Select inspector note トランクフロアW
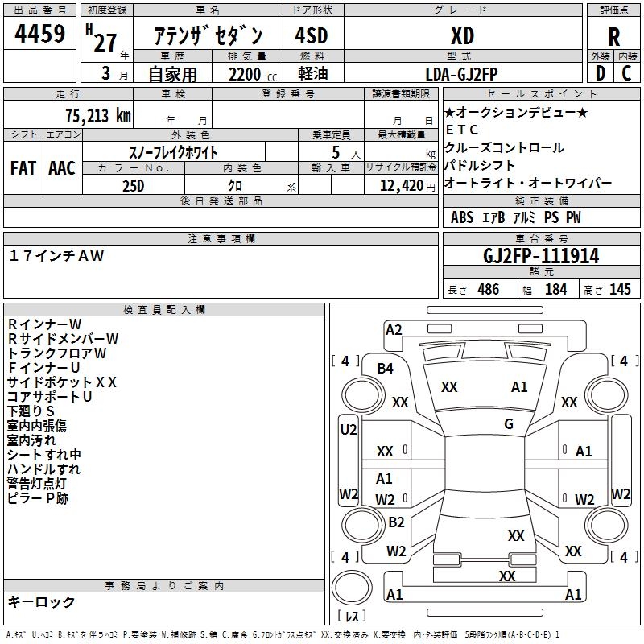This screenshot has width=644, height=644. coord(56,353)
